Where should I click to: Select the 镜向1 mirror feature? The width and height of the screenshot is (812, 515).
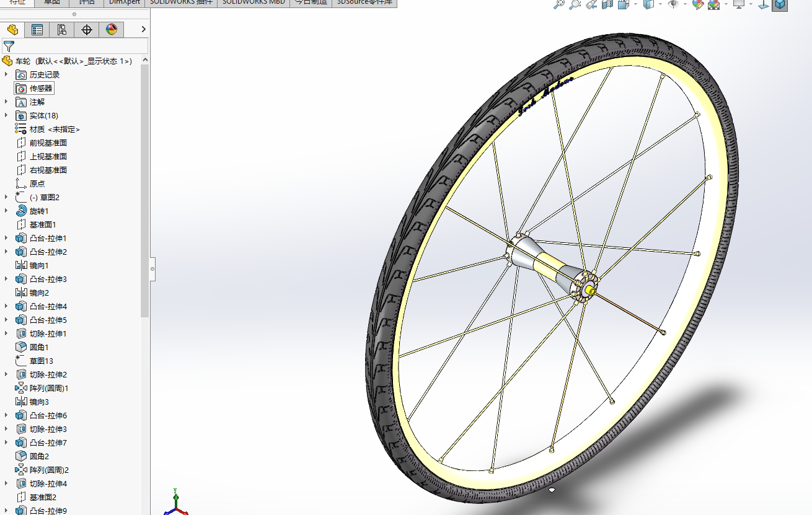click(32, 266)
